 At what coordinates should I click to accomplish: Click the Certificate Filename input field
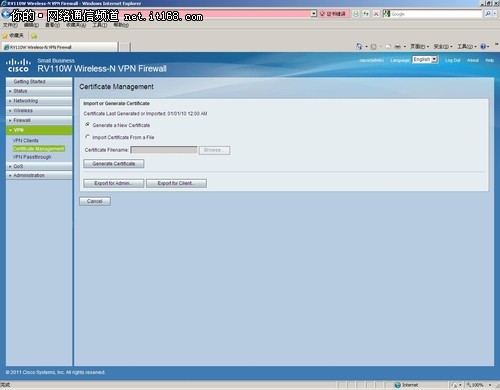[164, 150]
